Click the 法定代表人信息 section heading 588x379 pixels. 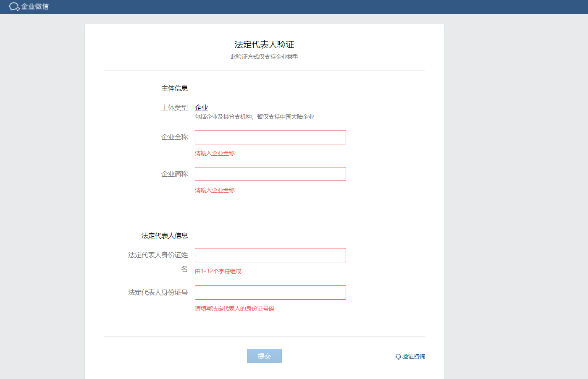point(165,235)
